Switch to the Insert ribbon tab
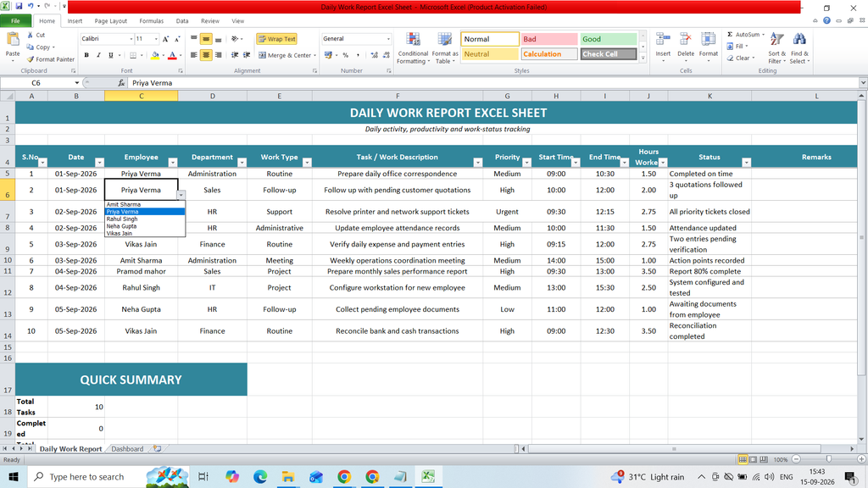The height and width of the screenshot is (488, 868). point(75,21)
